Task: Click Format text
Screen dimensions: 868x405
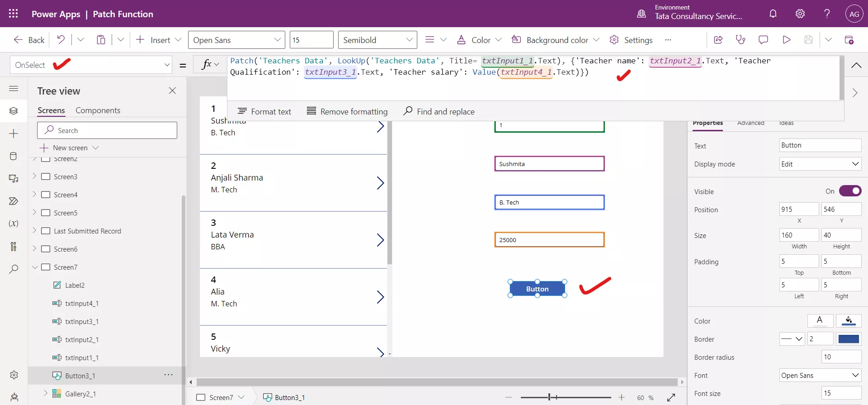Action: coord(264,111)
